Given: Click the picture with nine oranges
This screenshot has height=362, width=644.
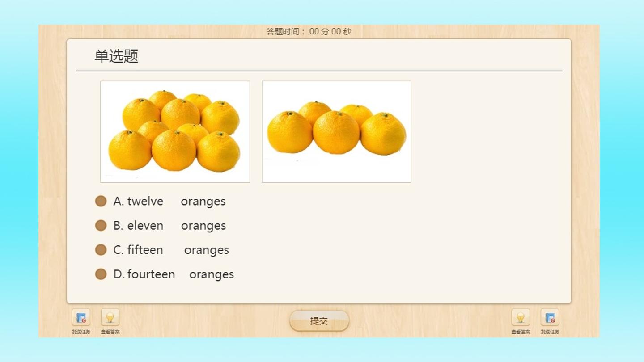Looking at the screenshot, I should click(175, 132).
